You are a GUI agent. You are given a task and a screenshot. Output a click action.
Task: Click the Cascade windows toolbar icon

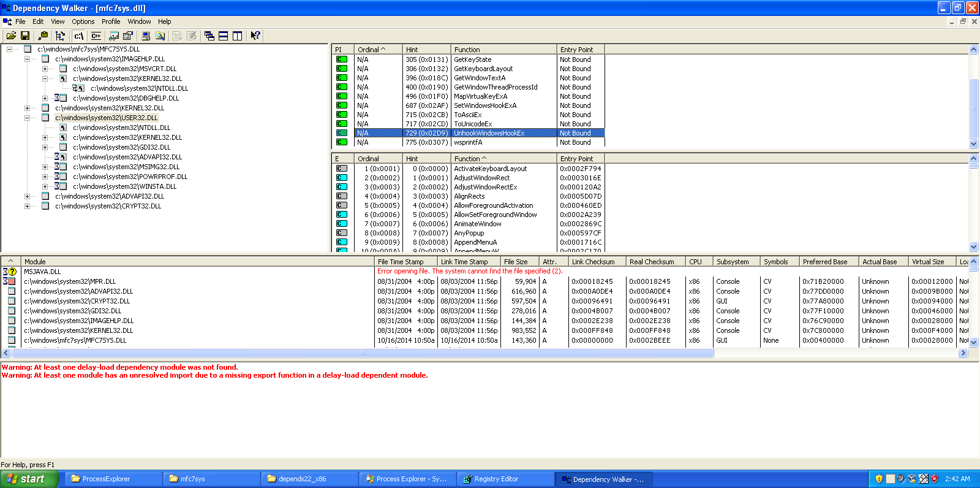(x=209, y=36)
